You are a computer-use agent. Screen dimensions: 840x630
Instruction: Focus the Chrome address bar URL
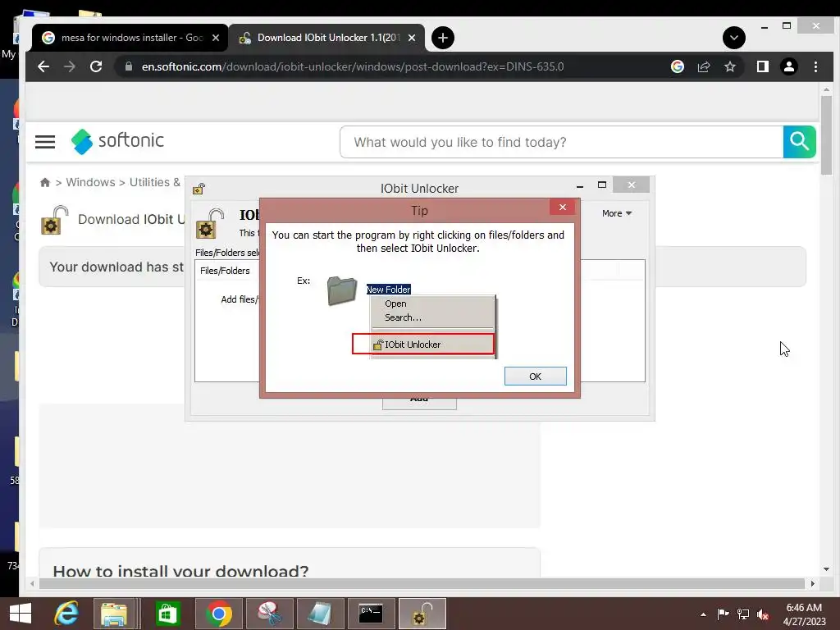pyautogui.click(x=353, y=66)
